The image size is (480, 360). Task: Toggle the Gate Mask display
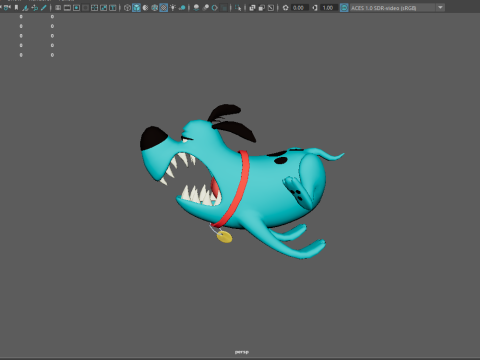click(85, 8)
